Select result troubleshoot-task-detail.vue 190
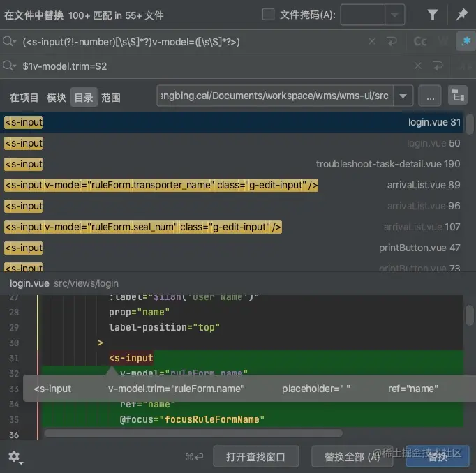 [232, 164]
